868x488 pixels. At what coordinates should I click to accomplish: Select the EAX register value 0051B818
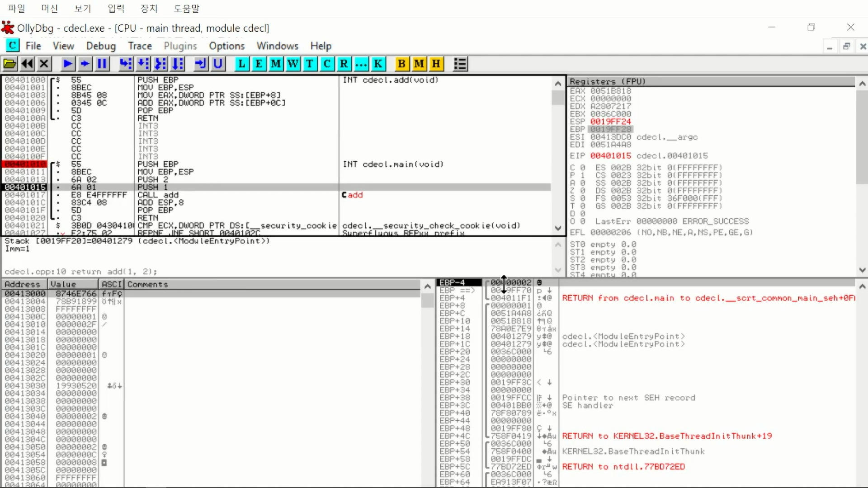(610, 91)
